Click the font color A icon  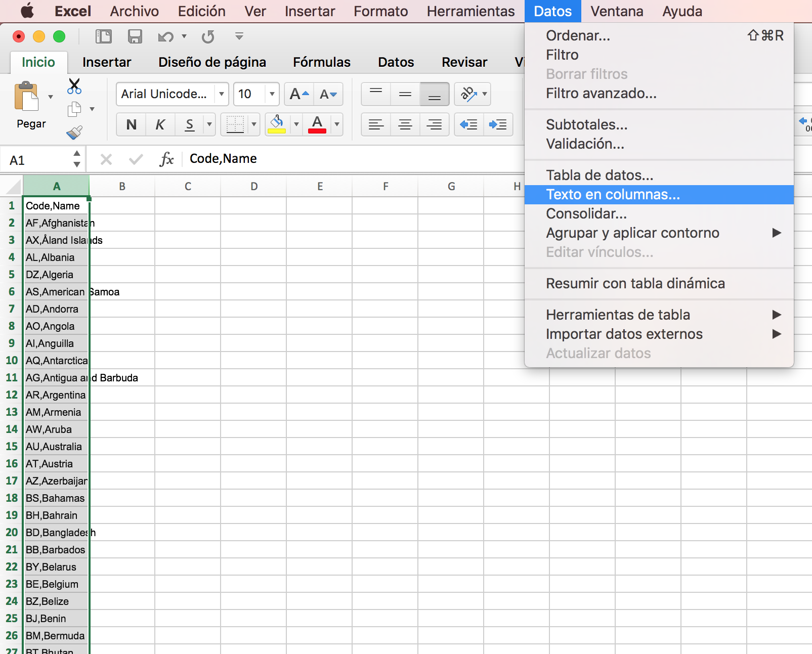point(317,124)
